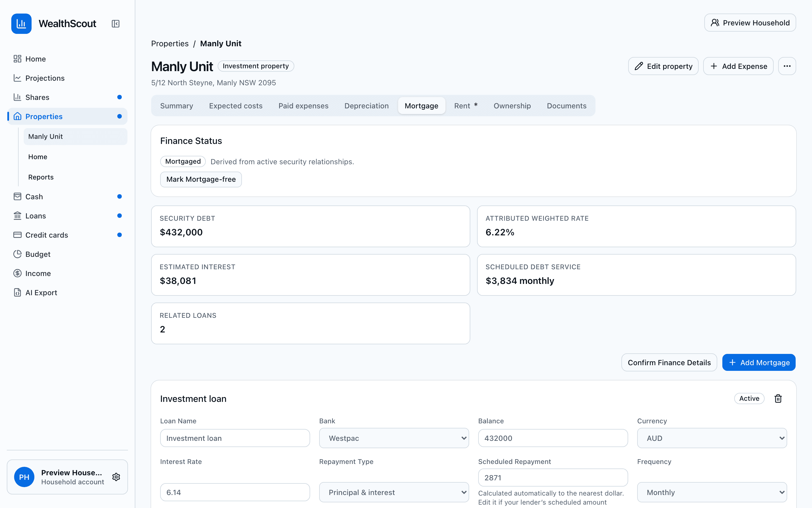This screenshot has width=812, height=508.
Task: Click the Security Debt $432,000 value
Action: 181,232
